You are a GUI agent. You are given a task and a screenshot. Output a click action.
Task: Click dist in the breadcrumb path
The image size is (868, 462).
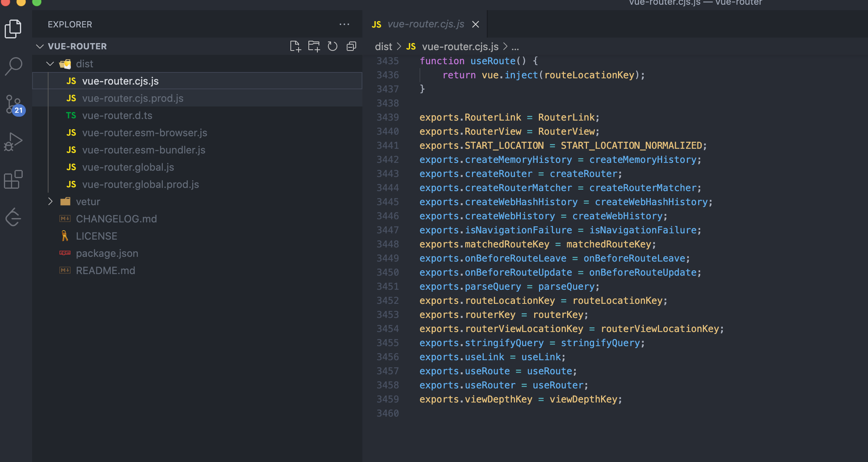(x=383, y=47)
